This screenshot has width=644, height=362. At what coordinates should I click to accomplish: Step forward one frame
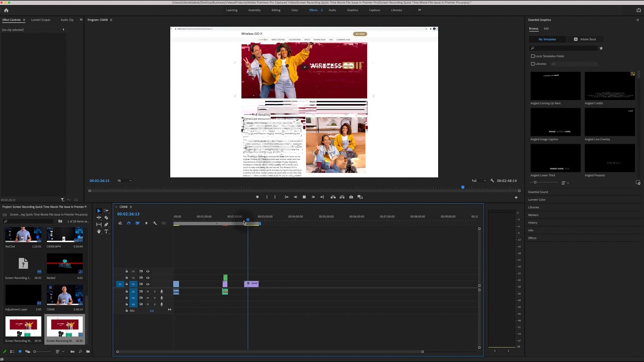click(313, 197)
